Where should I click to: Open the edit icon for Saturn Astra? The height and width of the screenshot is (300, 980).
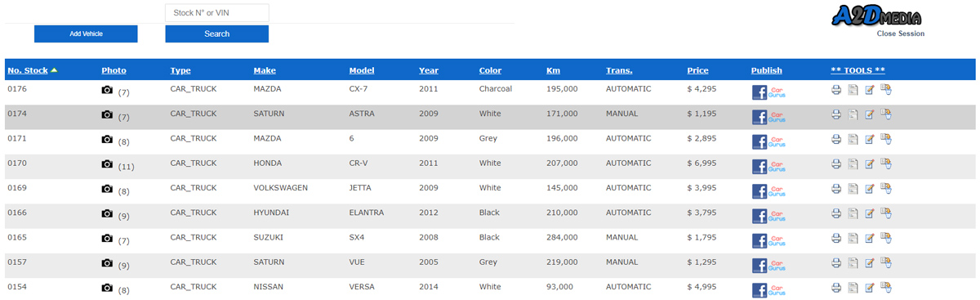870,114
